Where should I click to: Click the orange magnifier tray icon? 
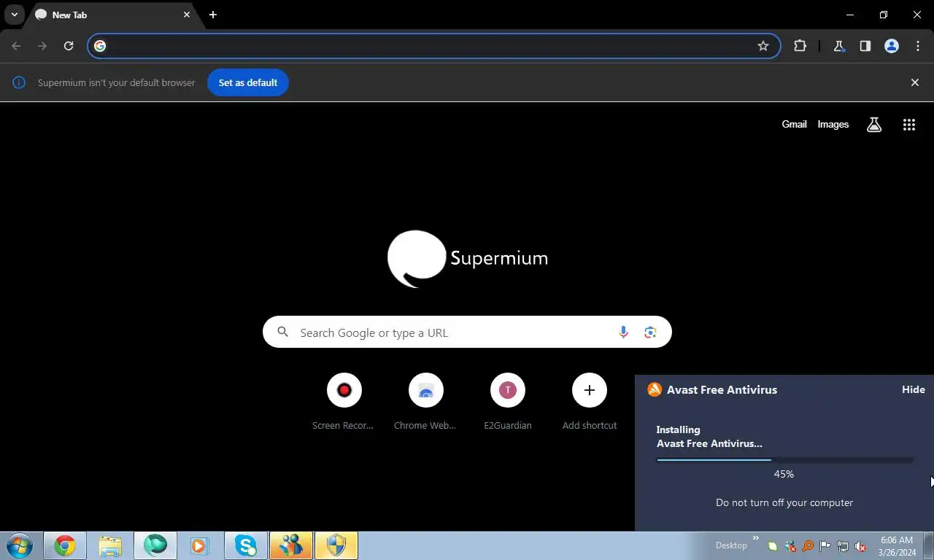tap(808, 546)
